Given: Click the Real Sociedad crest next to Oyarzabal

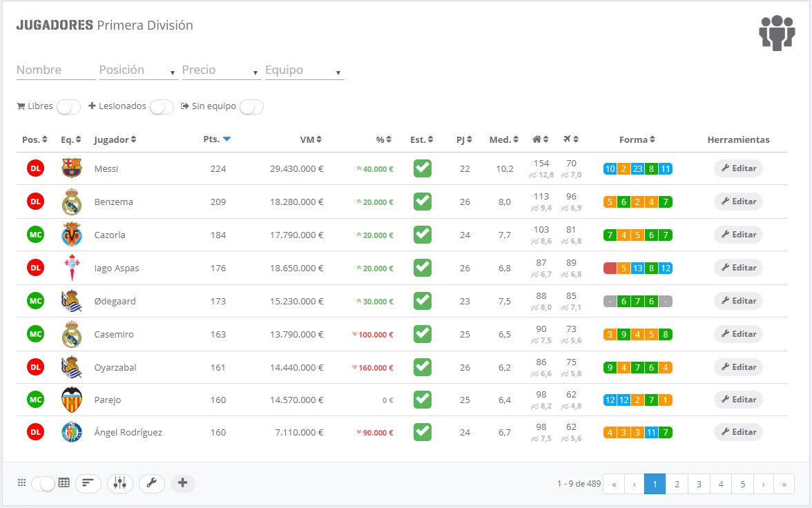Looking at the screenshot, I should tap(72, 367).
